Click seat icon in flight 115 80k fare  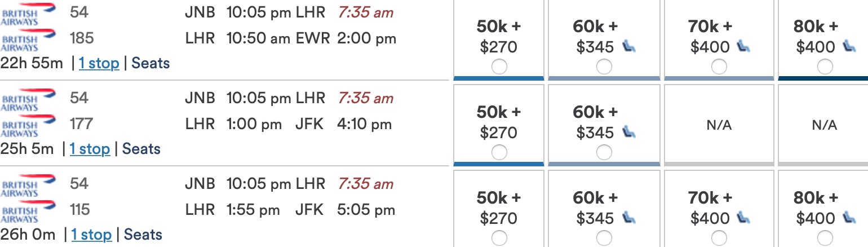[849, 219]
